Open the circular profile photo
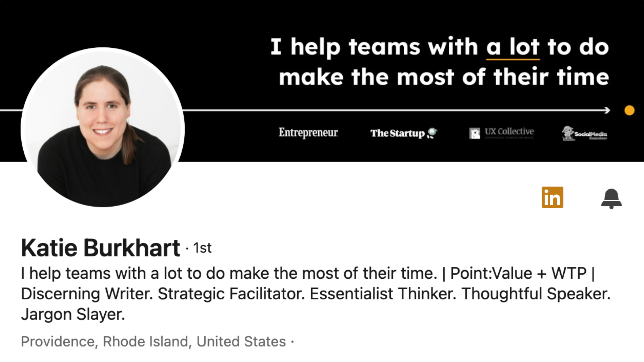The height and width of the screenshot is (362, 644). [x=103, y=127]
